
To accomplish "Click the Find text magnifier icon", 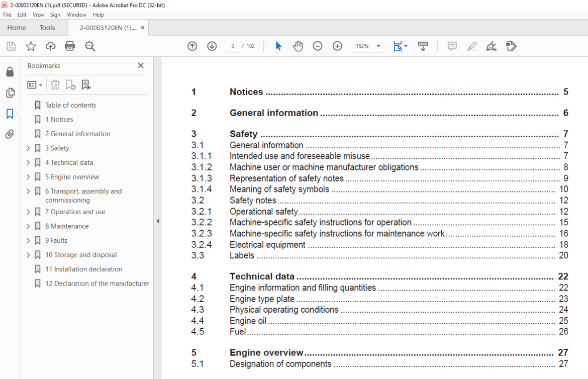I will coord(90,46).
